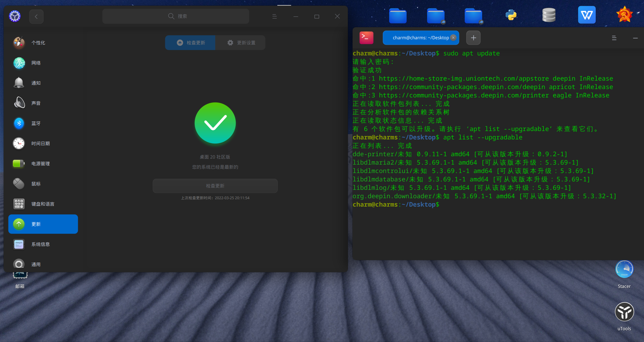Open the red star emblem desktop icon
The image size is (644, 342).
click(x=625, y=15)
